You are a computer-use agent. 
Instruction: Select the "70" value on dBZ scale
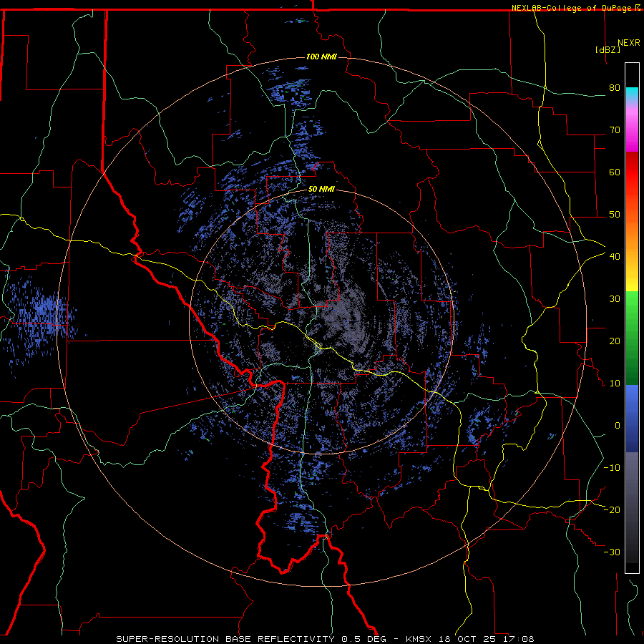[x=615, y=130]
